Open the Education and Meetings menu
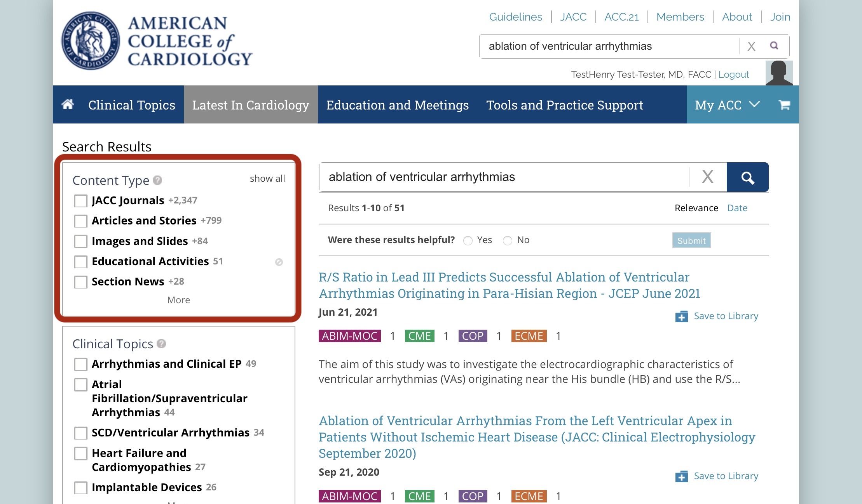Screen dimensions: 862x504 [x=397, y=105]
